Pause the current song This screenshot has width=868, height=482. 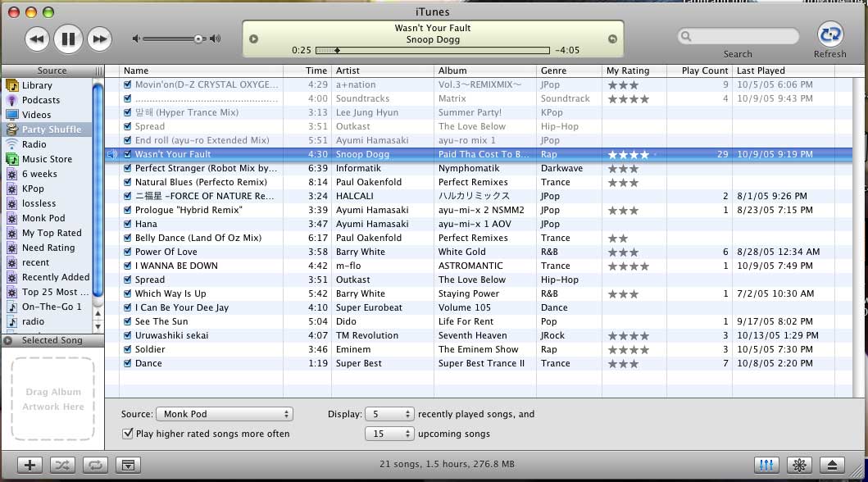(x=68, y=39)
